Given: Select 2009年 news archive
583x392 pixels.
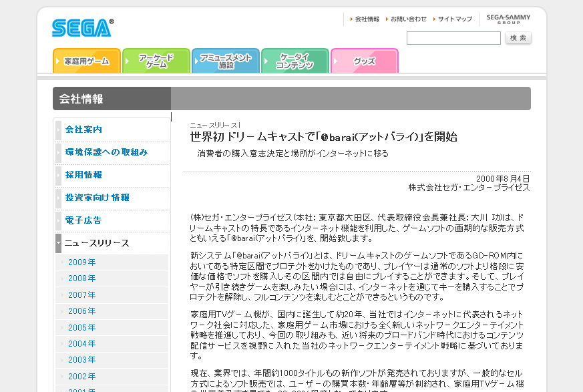Looking at the screenshot, I should pos(81,262).
